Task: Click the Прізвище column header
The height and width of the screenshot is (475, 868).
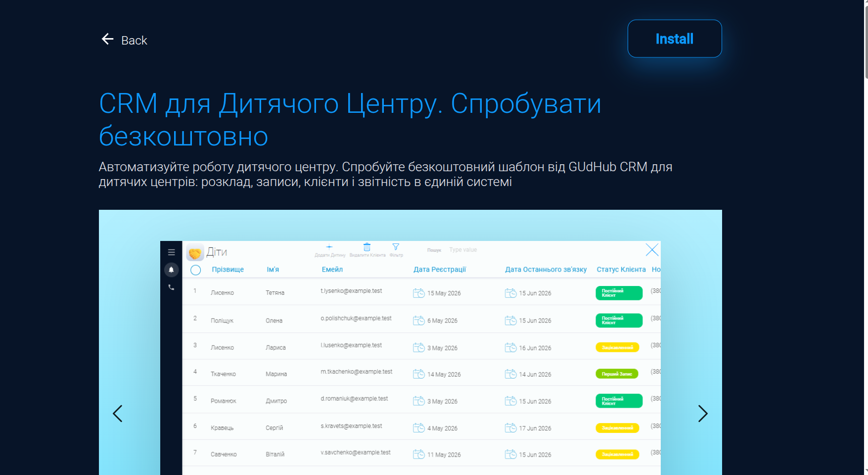Action: tap(228, 270)
